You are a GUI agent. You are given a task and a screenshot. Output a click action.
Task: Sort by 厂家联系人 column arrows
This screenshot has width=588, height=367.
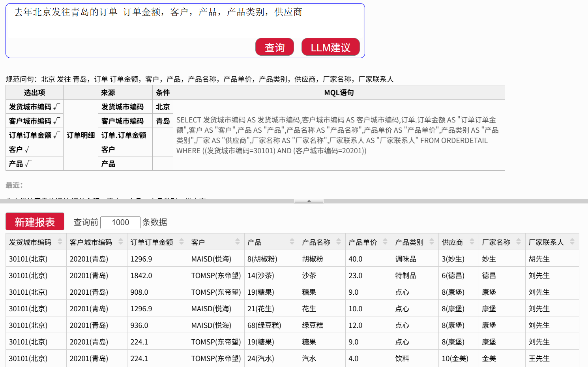pyautogui.click(x=572, y=242)
